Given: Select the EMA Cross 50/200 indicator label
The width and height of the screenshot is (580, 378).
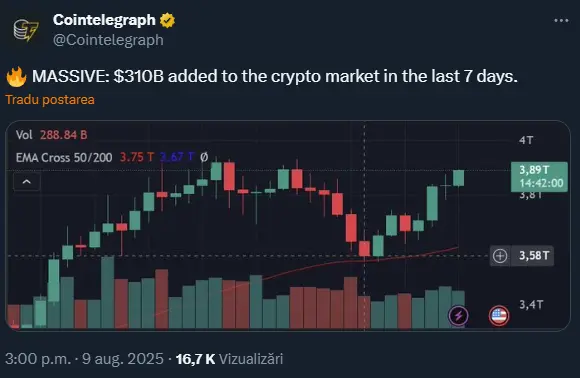Looking at the screenshot, I should pyautogui.click(x=64, y=158).
